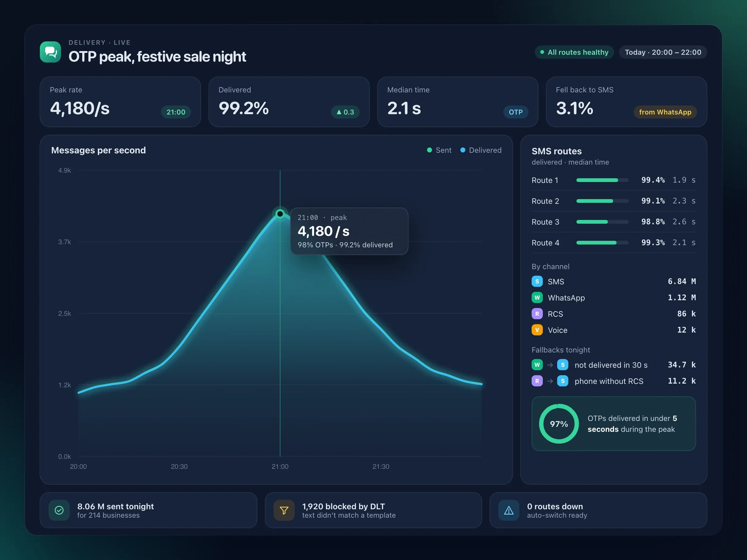
Task: Click the SMS routes panel heading
Action: point(557,151)
